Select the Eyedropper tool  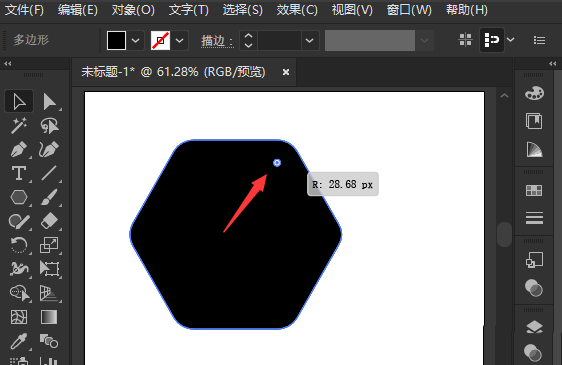19,341
